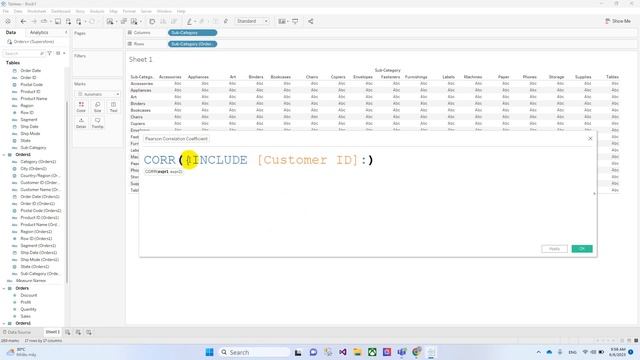Screen dimensions: 640x360
Task: Click the New Worksheet tab icon at bottom
Action: pos(68,332)
